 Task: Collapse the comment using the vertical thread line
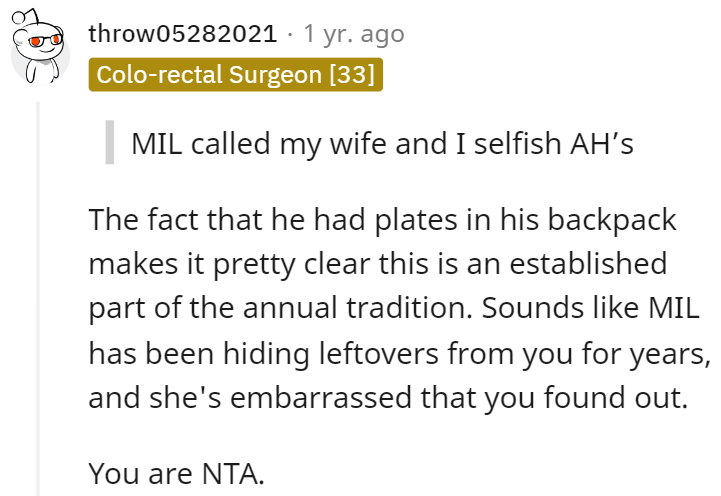pyautogui.click(x=39, y=300)
